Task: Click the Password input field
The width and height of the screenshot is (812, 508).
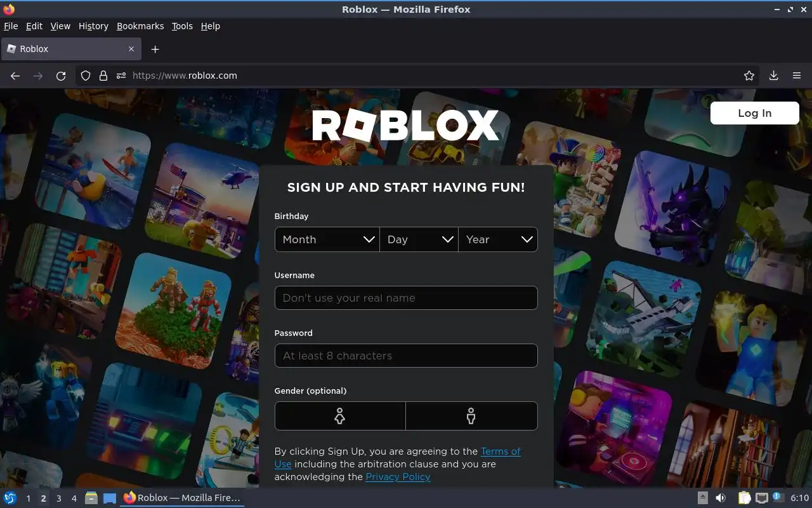Action: tap(406, 356)
